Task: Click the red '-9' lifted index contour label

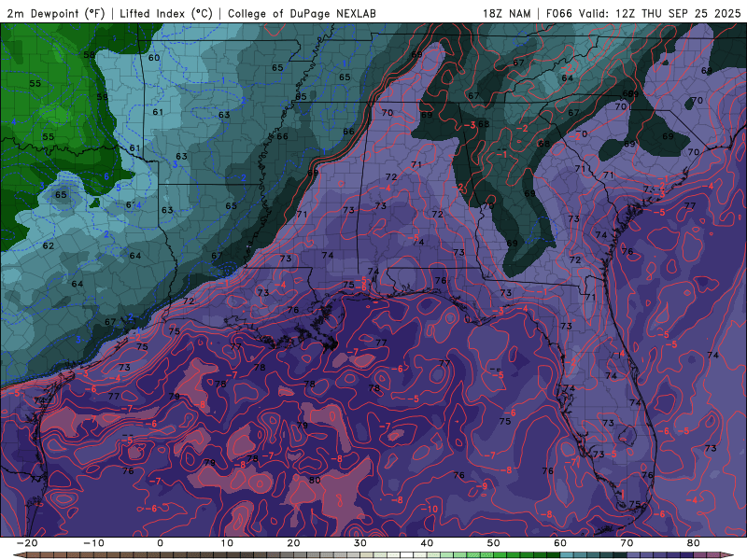Action: (481, 486)
